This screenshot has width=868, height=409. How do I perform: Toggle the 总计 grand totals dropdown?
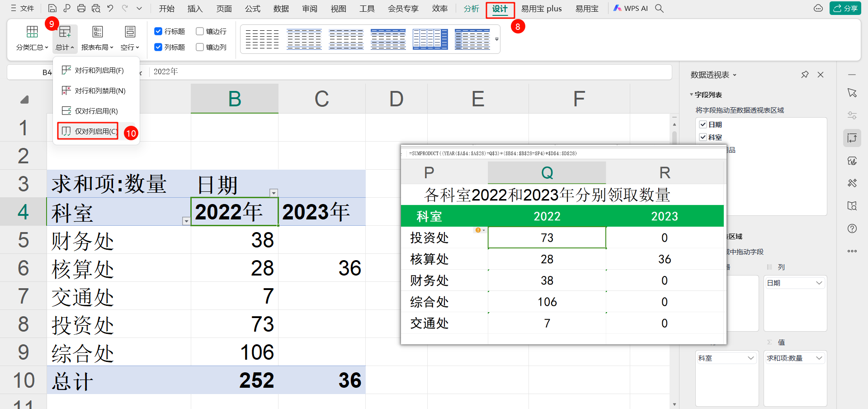point(65,38)
